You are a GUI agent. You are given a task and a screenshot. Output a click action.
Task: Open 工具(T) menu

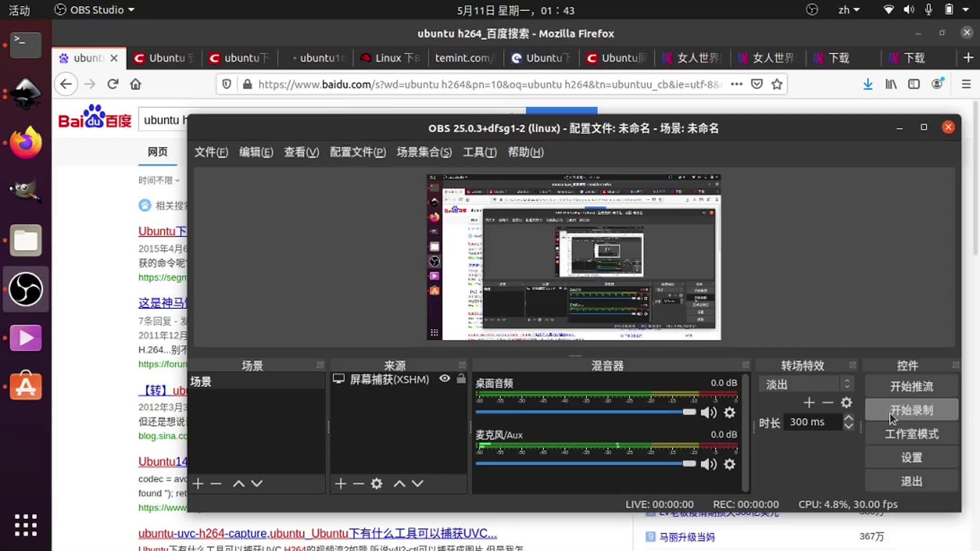point(480,152)
